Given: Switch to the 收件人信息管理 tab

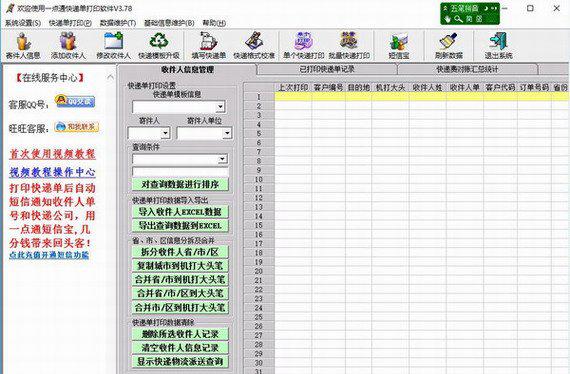Looking at the screenshot, I should 187,69.
